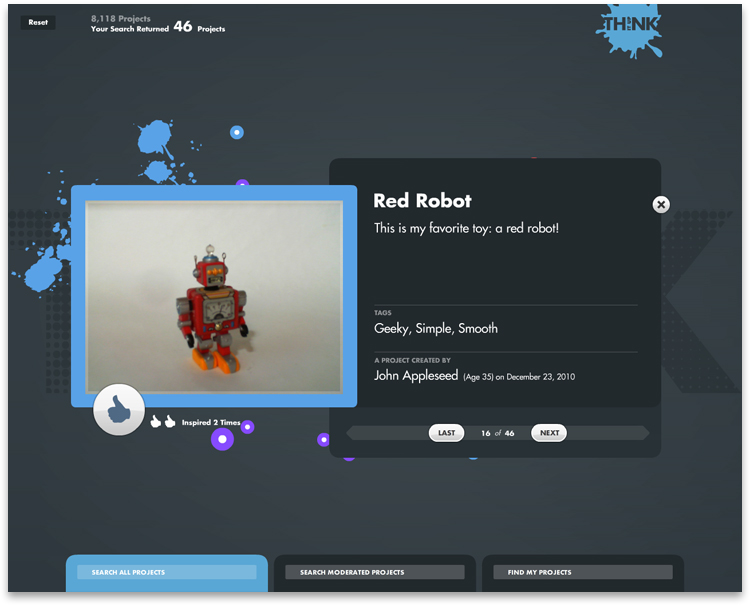Click the Reset button
The image size is (750, 605).
coord(38,22)
